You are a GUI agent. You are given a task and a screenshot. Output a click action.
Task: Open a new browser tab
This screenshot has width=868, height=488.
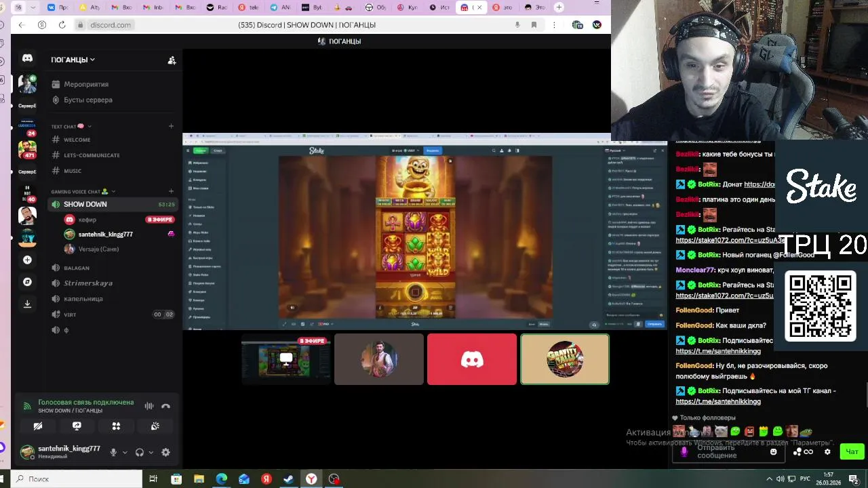[559, 7]
